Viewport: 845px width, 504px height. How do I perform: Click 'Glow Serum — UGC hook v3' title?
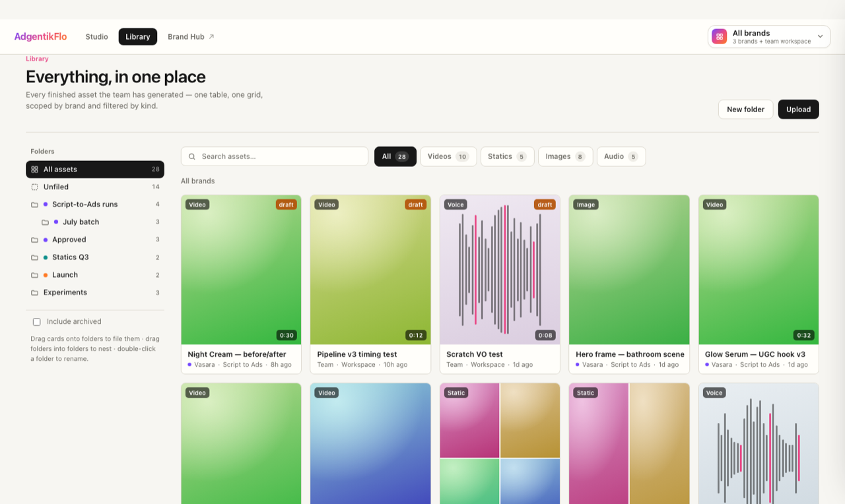[755, 354]
